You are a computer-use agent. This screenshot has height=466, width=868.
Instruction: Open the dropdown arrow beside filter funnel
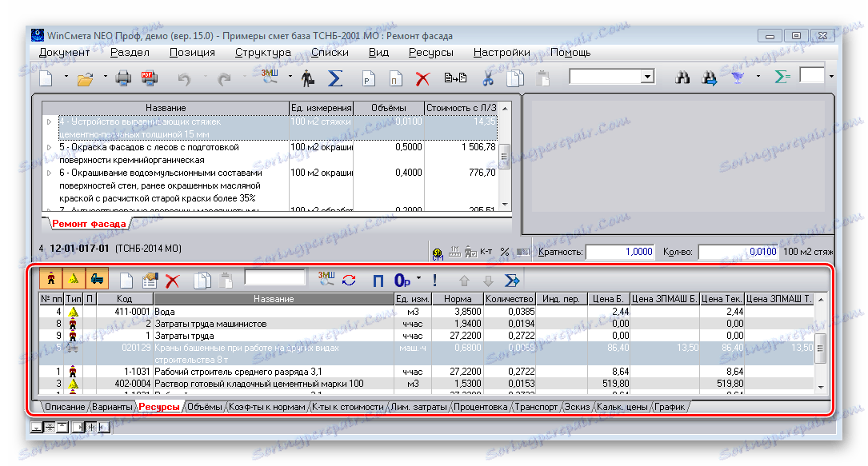point(758,76)
